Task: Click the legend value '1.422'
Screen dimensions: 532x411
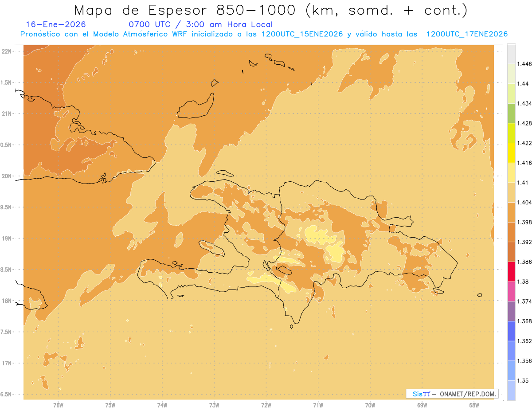Action: [x=524, y=143]
